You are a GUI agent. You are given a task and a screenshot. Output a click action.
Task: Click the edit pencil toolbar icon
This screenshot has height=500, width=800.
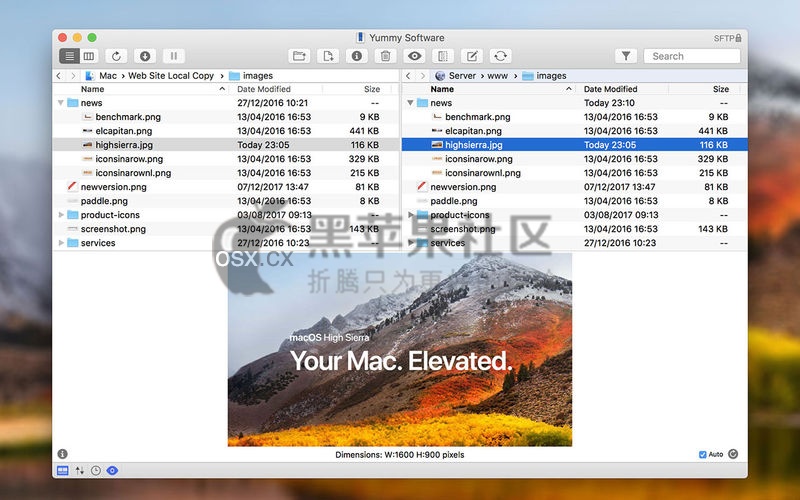[472, 56]
